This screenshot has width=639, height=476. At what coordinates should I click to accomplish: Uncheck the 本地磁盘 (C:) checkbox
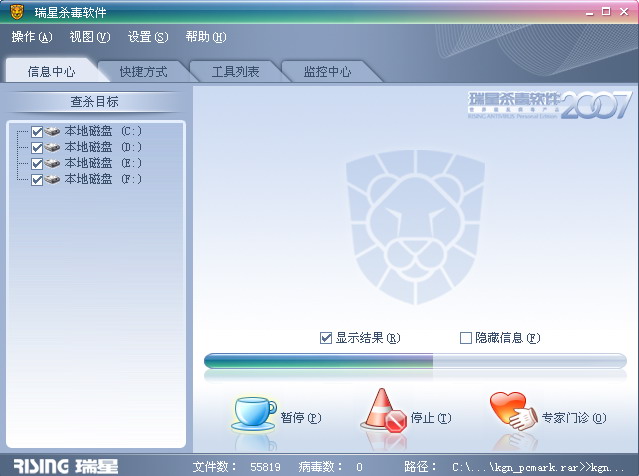37,132
